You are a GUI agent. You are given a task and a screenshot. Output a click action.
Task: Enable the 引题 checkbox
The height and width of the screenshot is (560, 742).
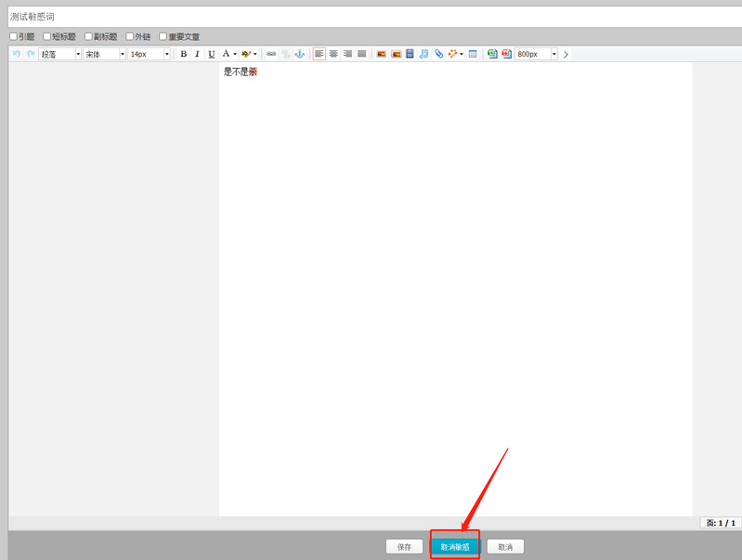(x=13, y=37)
